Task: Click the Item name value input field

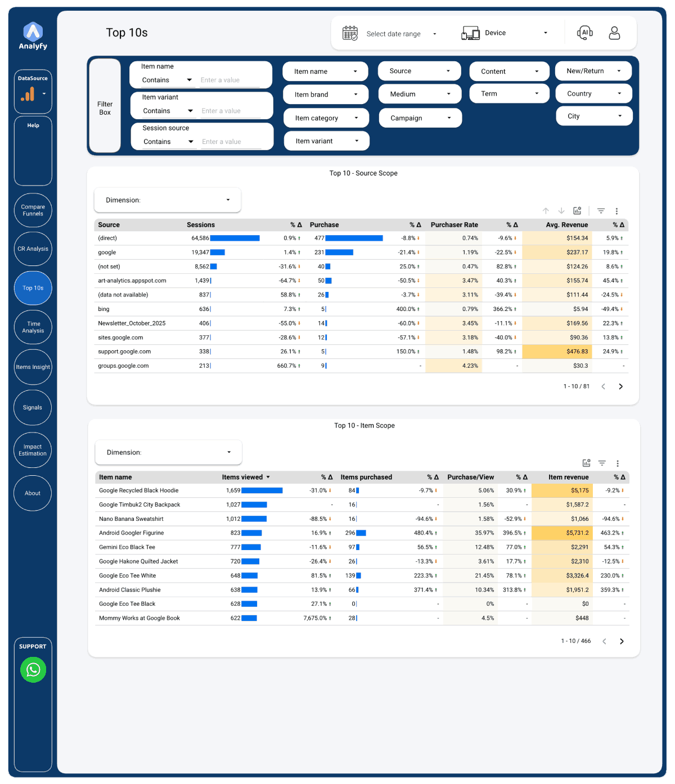Action: pyautogui.click(x=230, y=80)
